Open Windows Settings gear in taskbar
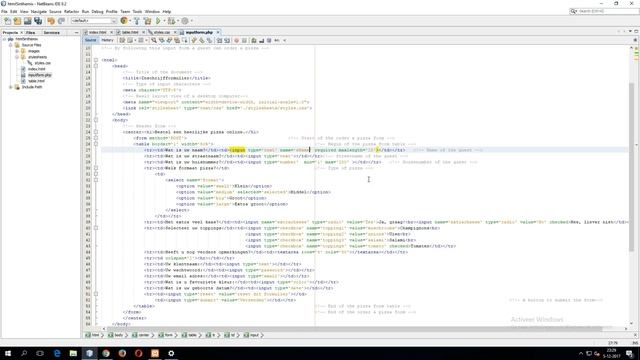 pos(171,353)
